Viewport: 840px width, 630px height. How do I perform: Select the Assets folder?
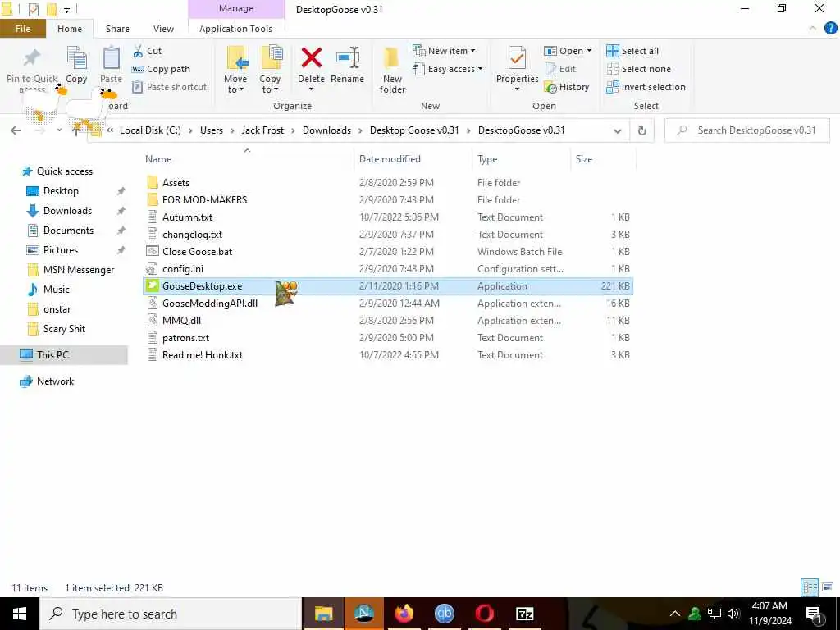[x=176, y=183]
